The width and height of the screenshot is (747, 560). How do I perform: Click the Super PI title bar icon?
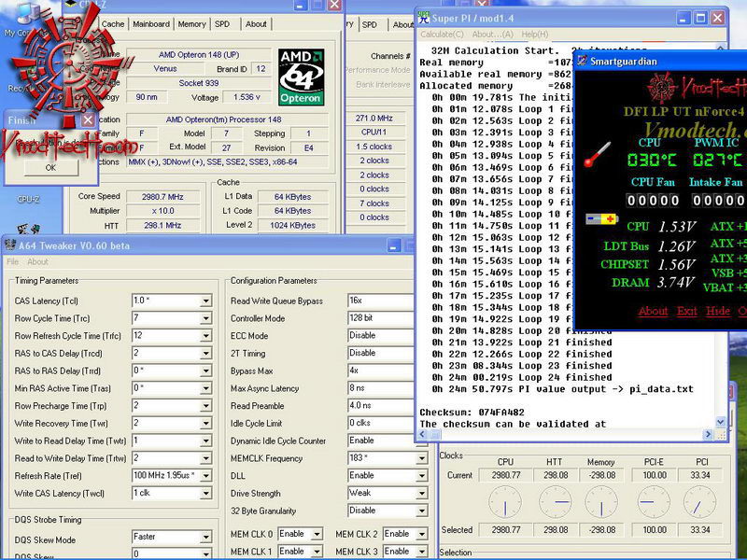(x=426, y=18)
